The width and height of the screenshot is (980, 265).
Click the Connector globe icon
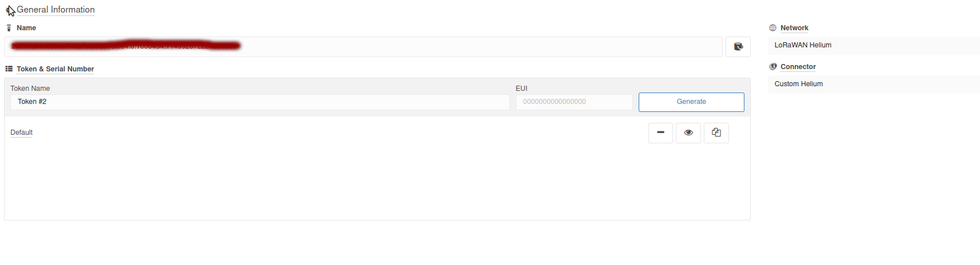[772, 67]
